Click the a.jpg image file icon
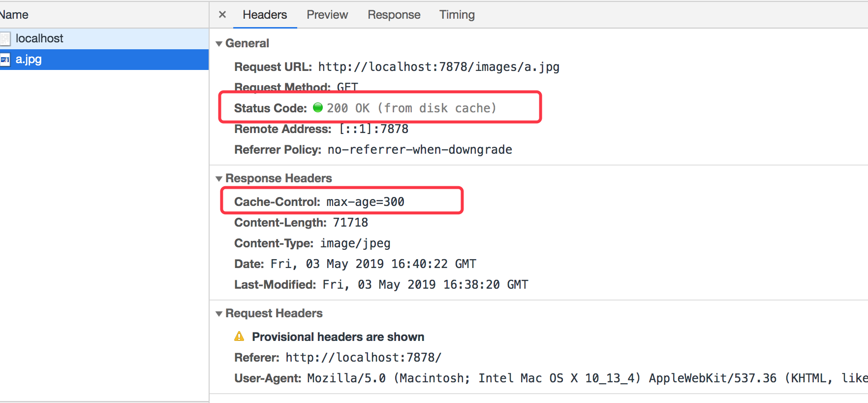868x403 pixels. coord(5,60)
